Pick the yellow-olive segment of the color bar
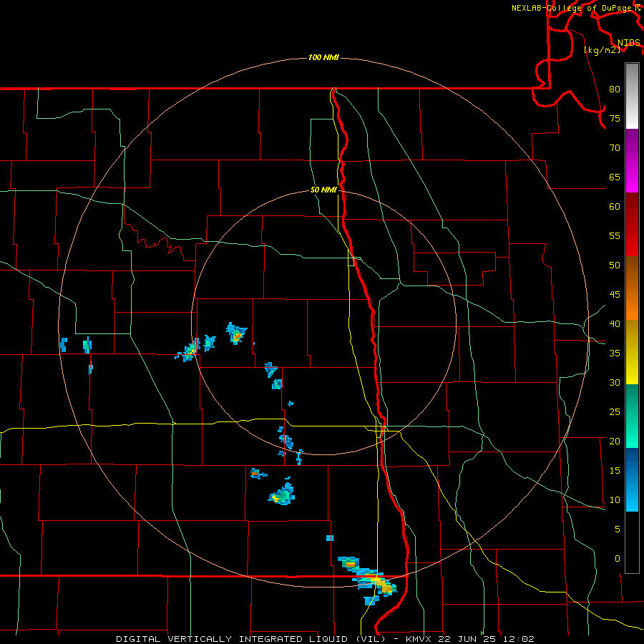 (632, 351)
